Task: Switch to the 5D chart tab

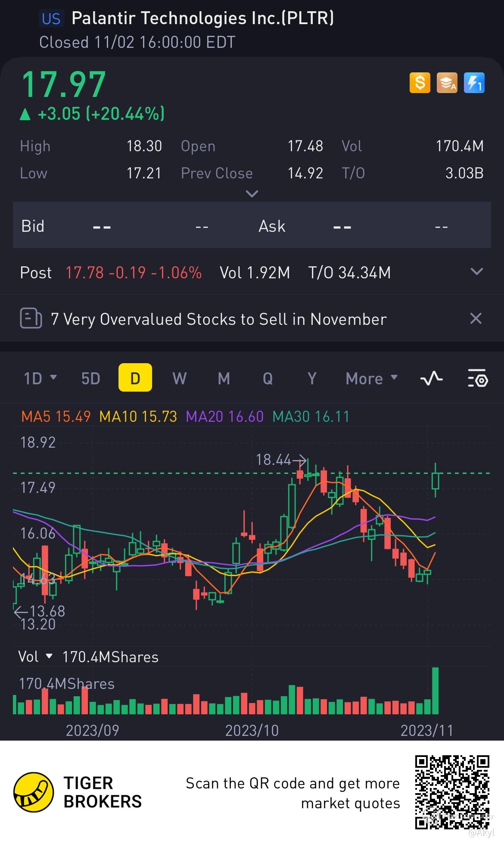Action: (x=90, y=378)
